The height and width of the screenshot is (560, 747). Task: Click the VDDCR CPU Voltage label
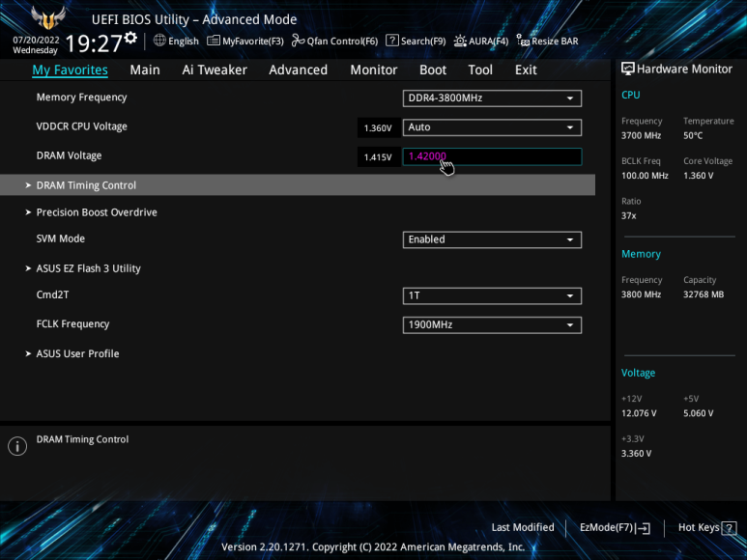pyautogui.click(x=81, y=126)
